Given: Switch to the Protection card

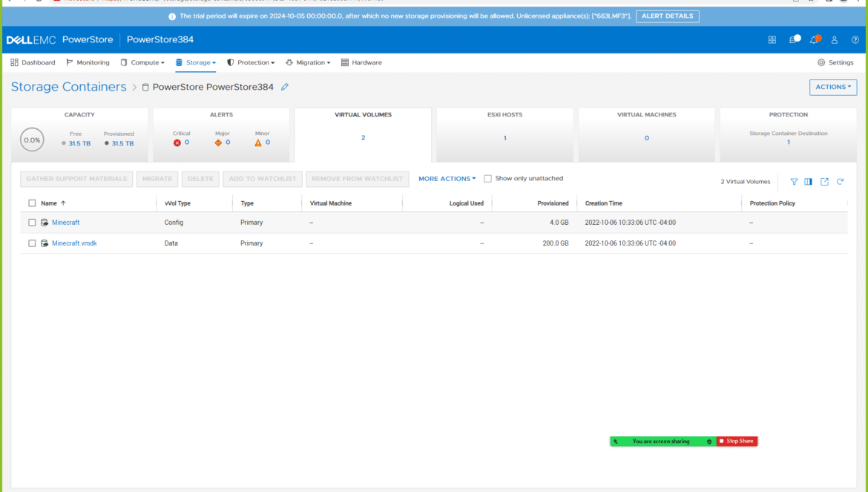Looking at the screenshot, I should (x=789, y=135).
